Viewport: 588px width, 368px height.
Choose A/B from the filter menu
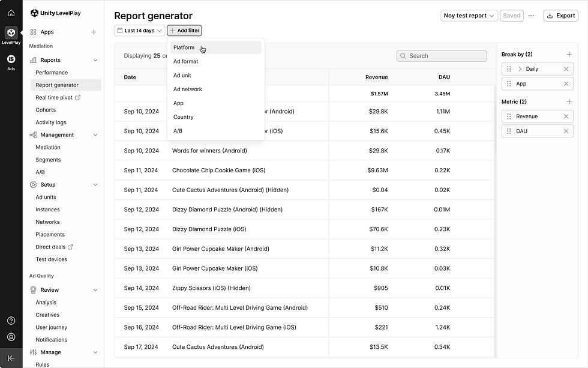(x=215, y=131)
